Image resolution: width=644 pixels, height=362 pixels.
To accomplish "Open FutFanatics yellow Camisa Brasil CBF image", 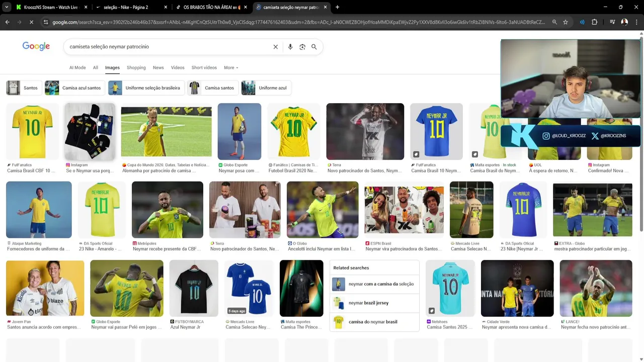I will [x=33, y=131].
